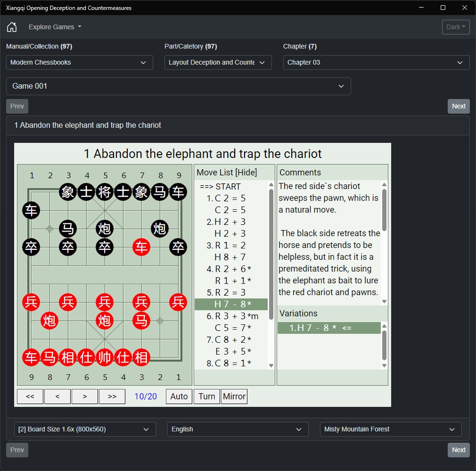Click the red chariot 车 in bottom corner
Viewport: 476px width, 471px height.
(x=31, y=357)
